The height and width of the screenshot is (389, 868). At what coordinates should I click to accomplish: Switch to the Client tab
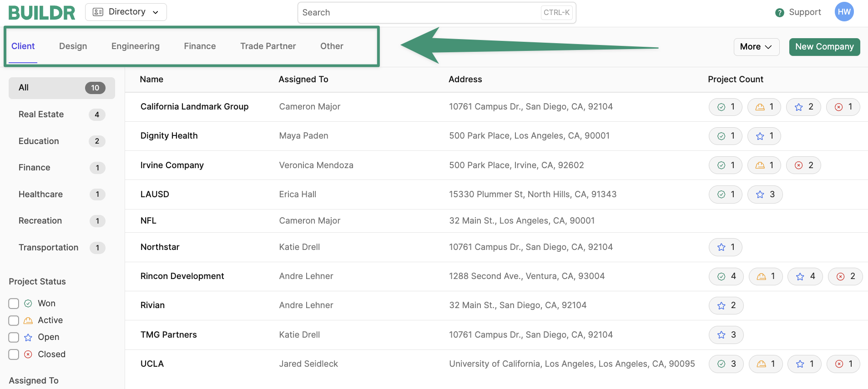pyautogui.click(x=23, y=46)
